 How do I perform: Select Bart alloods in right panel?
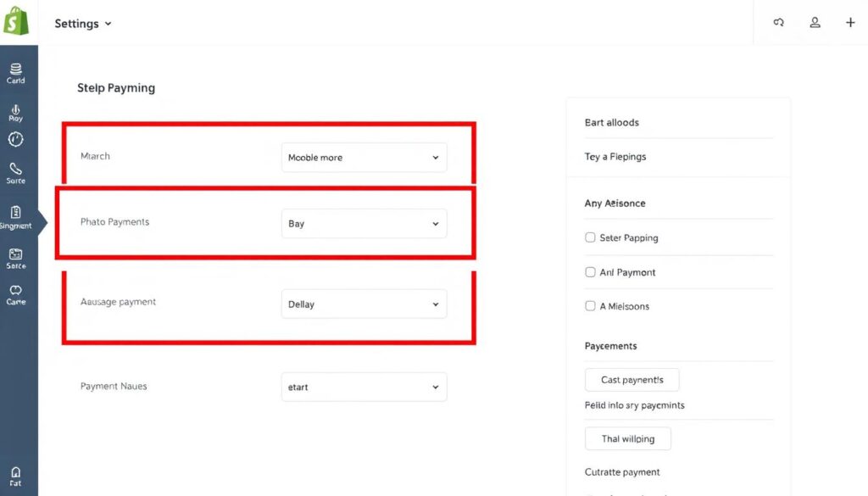612,123
